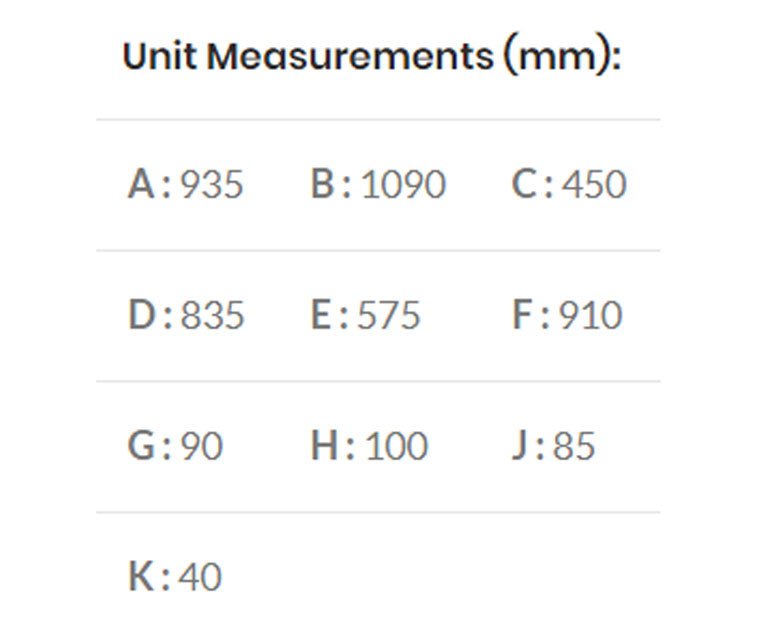Click the value 575

391,316
